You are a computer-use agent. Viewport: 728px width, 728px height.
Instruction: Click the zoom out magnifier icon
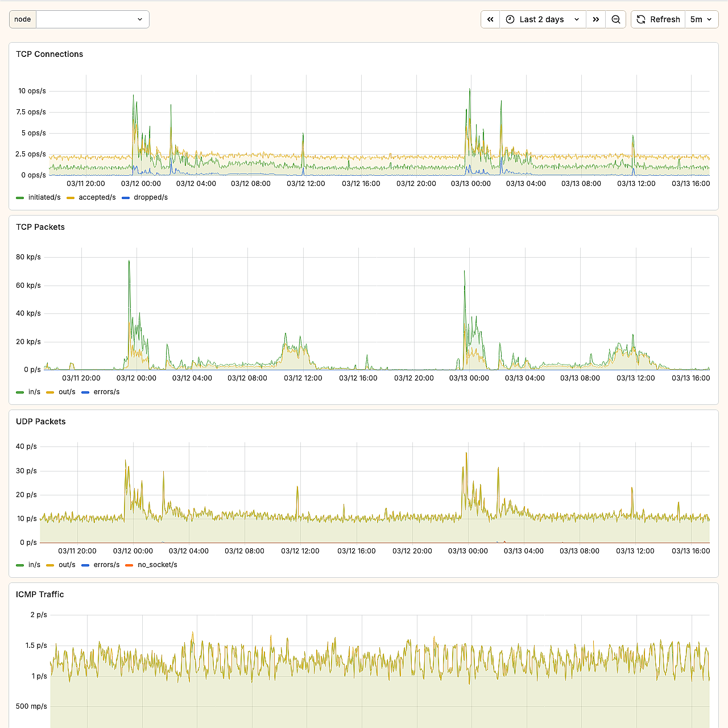615,19
